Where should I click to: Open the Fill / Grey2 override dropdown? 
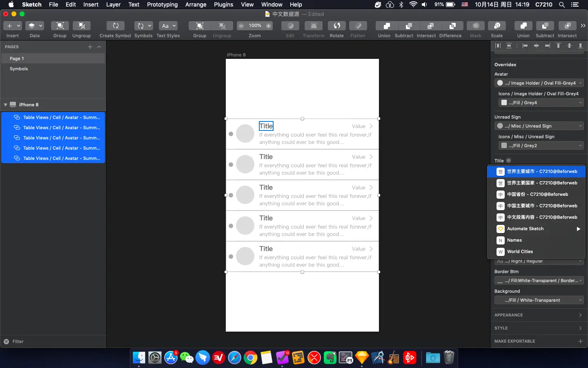(x=541, y=146)
